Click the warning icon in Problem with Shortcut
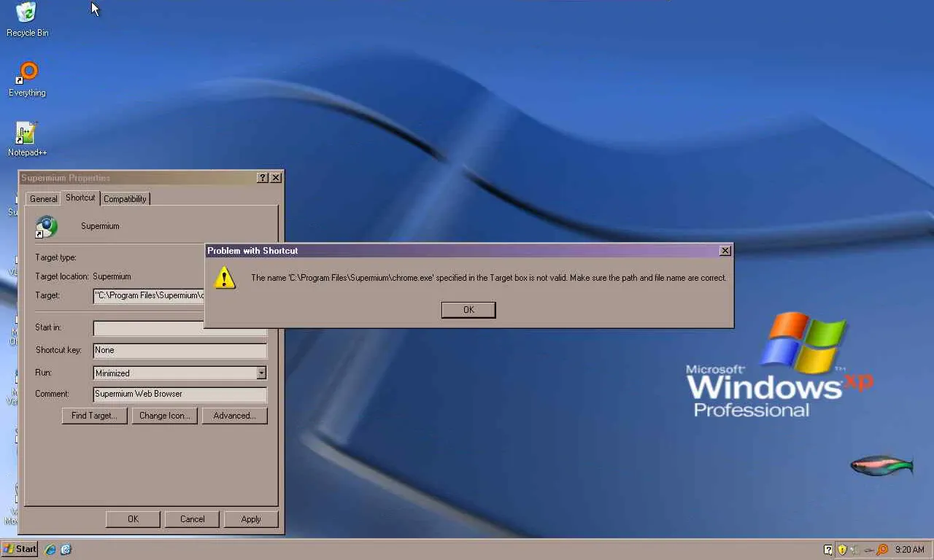 [x=225, y=277]
